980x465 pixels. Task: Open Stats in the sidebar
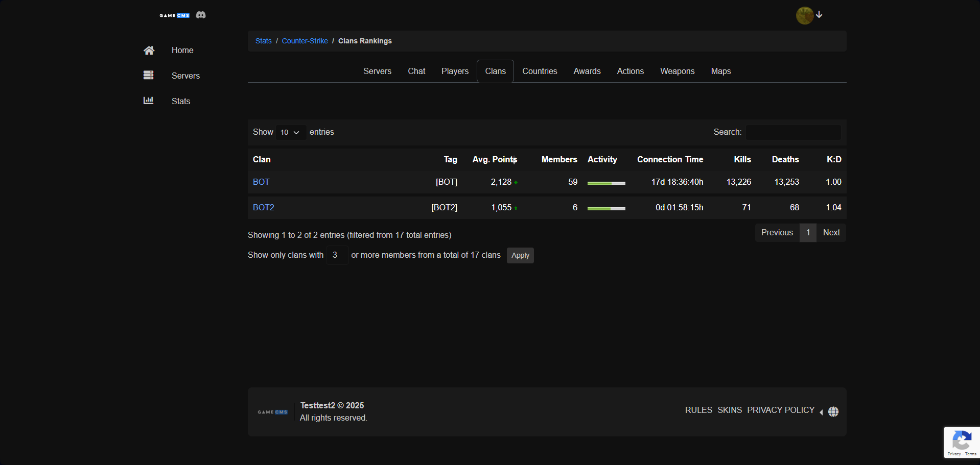pyautogui.click(x=181, y=101)
